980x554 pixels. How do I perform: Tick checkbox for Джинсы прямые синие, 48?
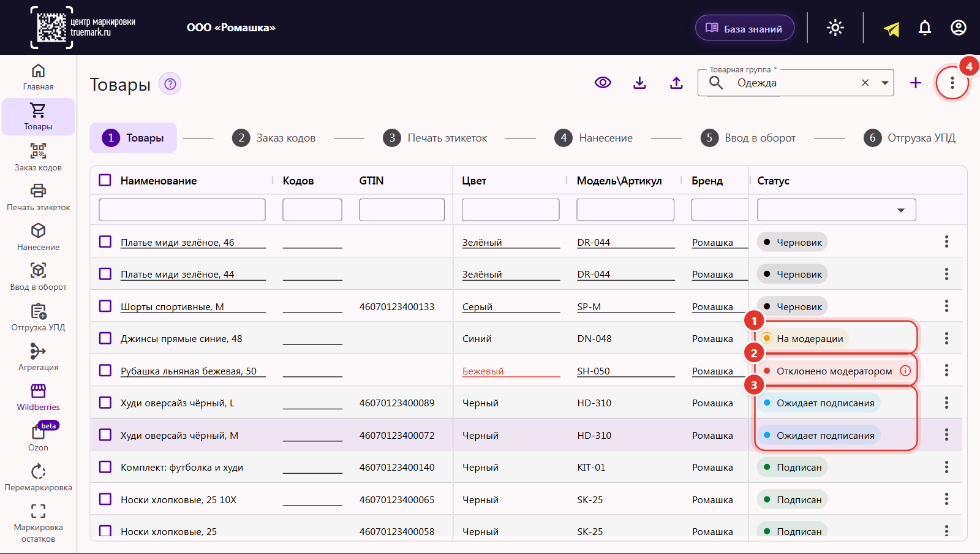click(105, 338)
